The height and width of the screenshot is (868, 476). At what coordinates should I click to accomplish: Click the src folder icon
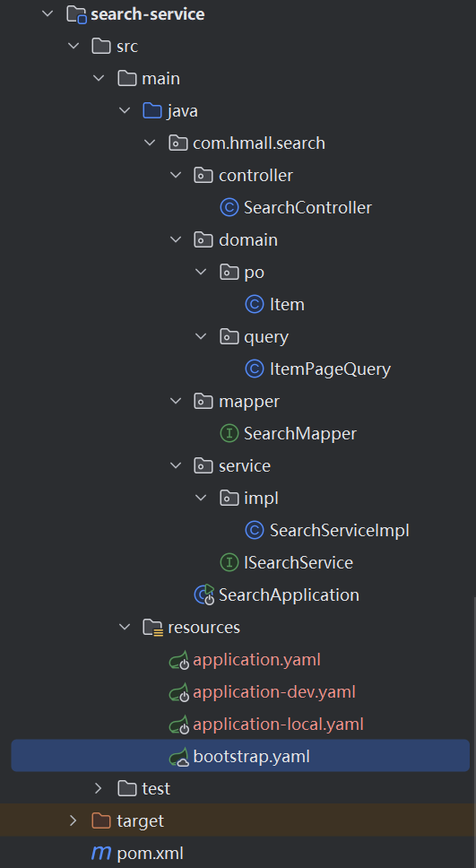[x=101, y=47]
